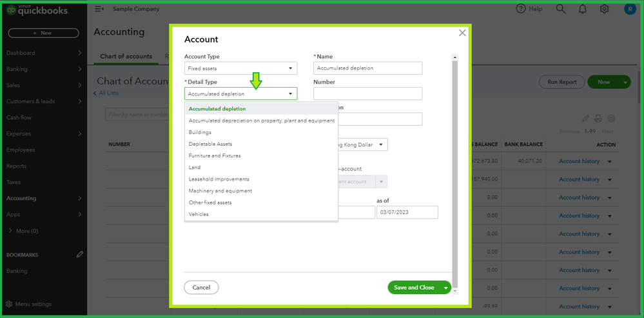The image size is (644, 318).
Task: Open Apps in sidebar
Action: (x=44, y=214)
